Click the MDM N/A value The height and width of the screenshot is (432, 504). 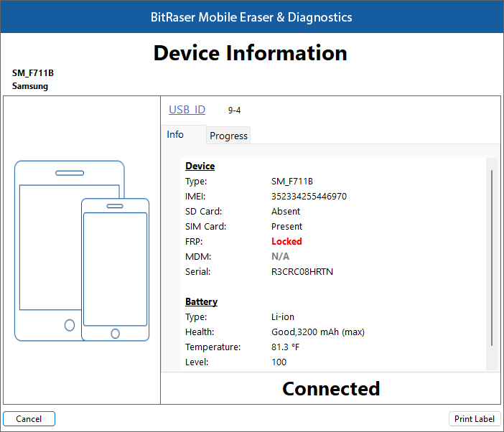click(280, 256)
